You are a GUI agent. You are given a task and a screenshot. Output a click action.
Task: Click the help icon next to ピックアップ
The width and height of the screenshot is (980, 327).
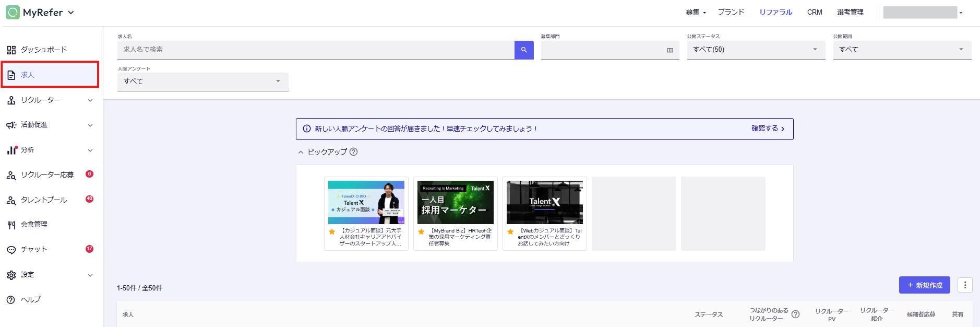[353, 152]
